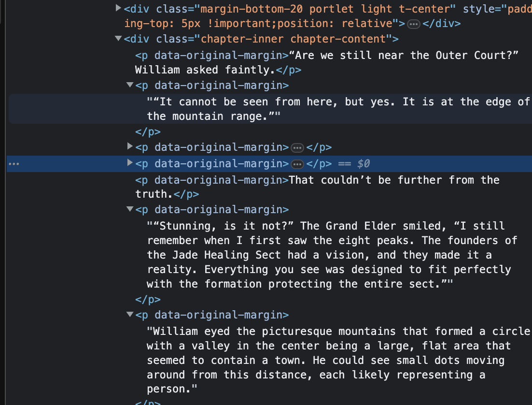Image resolution: width=532 pixels, height=405 pixels.
Task: Select the text node starting "Stunning, is it not?"
Action: [332, 255]
